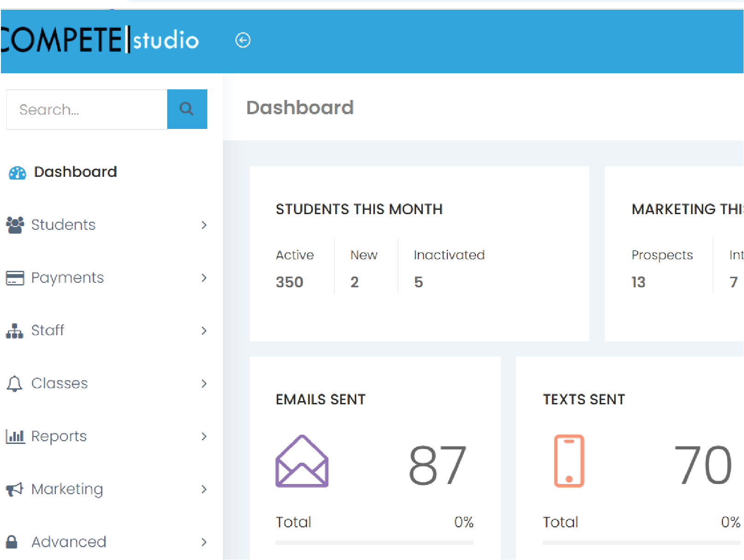Expand the Students submenu chevron

point(204,225)
